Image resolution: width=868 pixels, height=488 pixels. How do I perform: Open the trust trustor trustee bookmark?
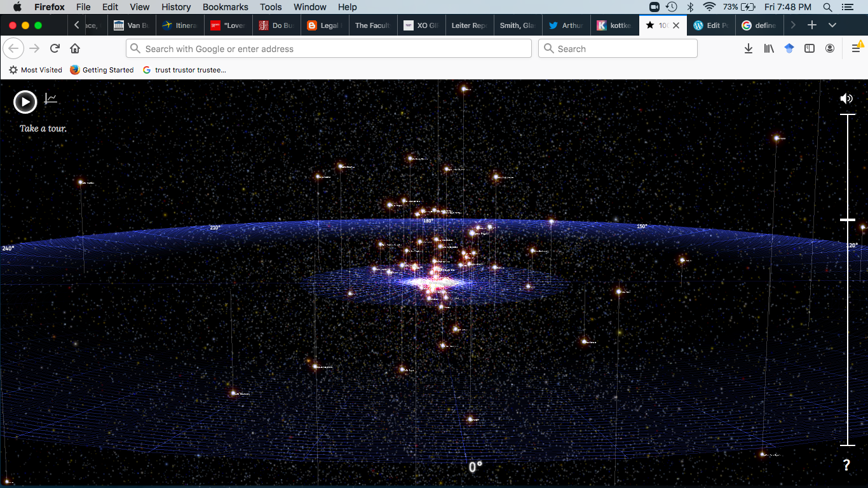point(184,70)
